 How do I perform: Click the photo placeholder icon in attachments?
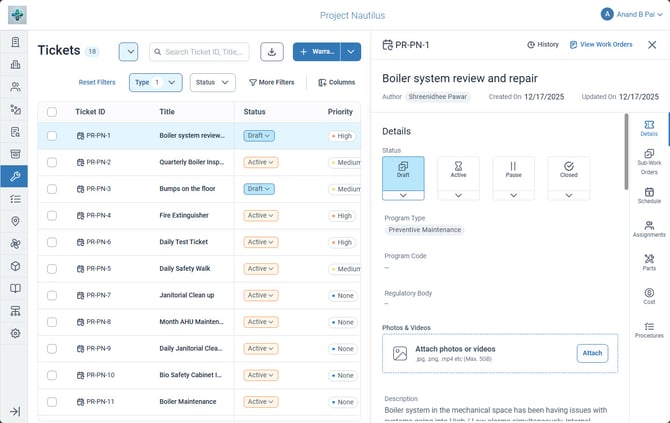[400, 353]
